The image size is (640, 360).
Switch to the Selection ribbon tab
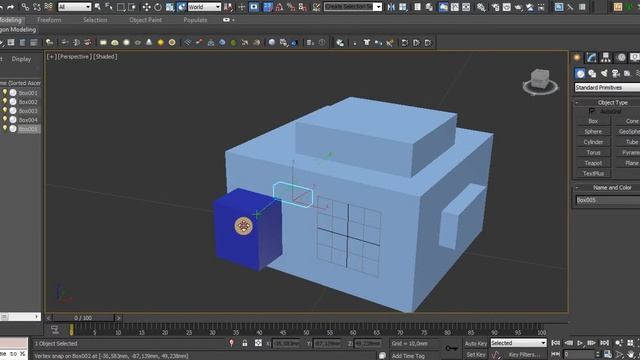click(x=95, y=20)
